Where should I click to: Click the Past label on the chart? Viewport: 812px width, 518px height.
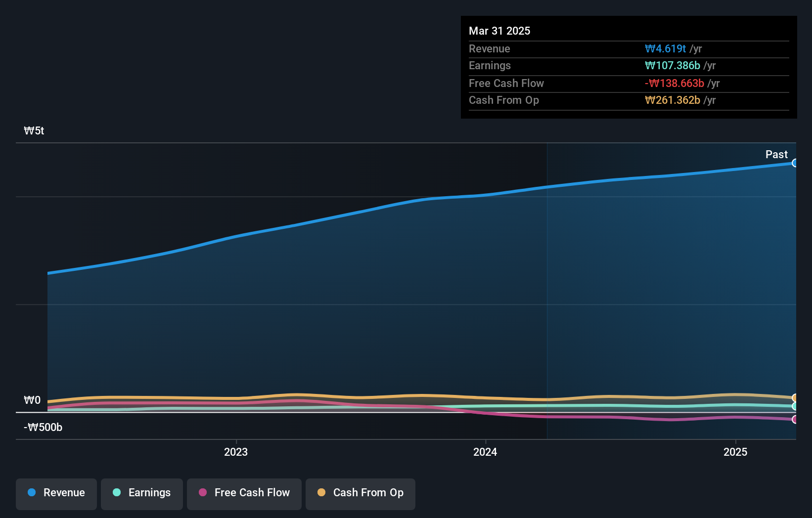tap(776, 155)
